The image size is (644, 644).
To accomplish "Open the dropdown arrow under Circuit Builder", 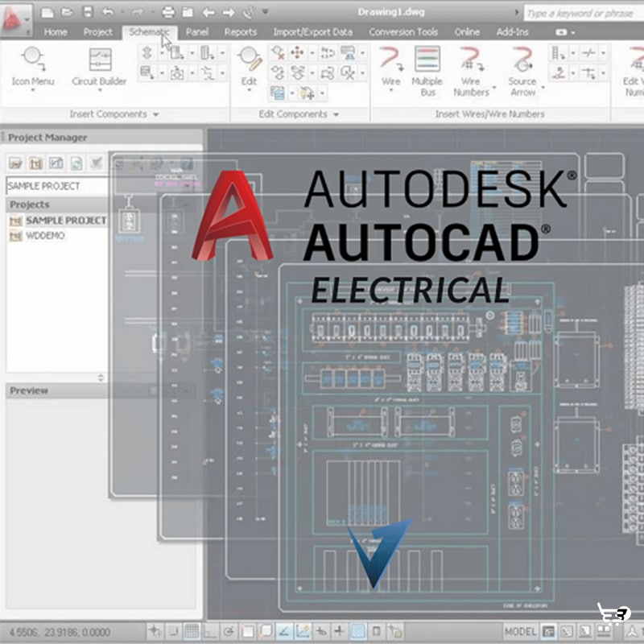I will pos(99,90).
